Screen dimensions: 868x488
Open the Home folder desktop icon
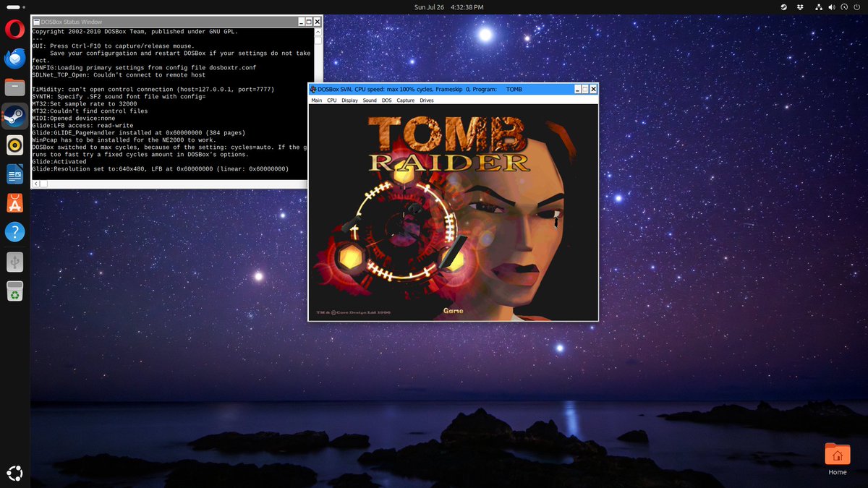(x=837, y=460)
